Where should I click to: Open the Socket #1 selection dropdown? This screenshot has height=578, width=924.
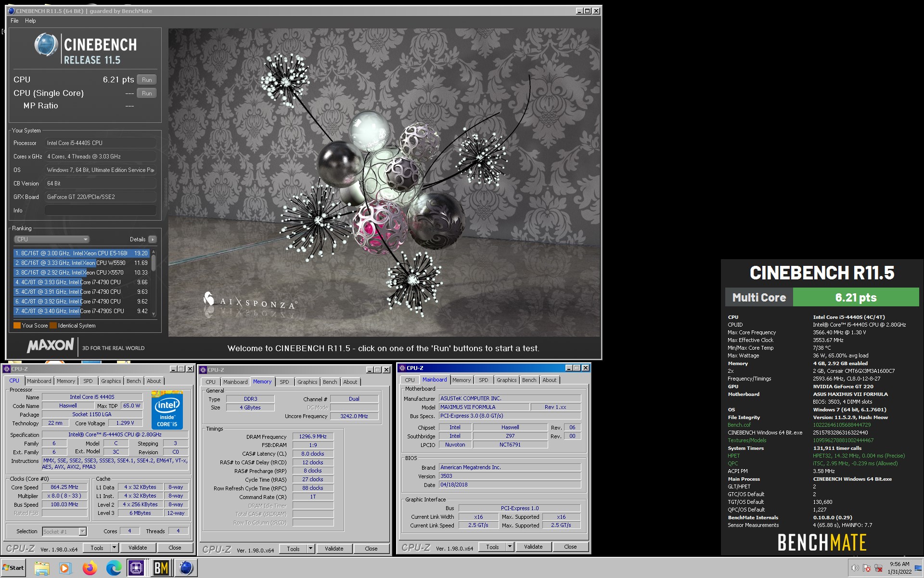[x=64, y=531]
